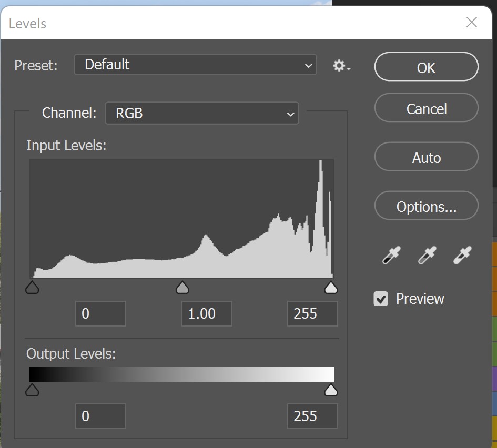Close the Levels dialog

(472, 23)
